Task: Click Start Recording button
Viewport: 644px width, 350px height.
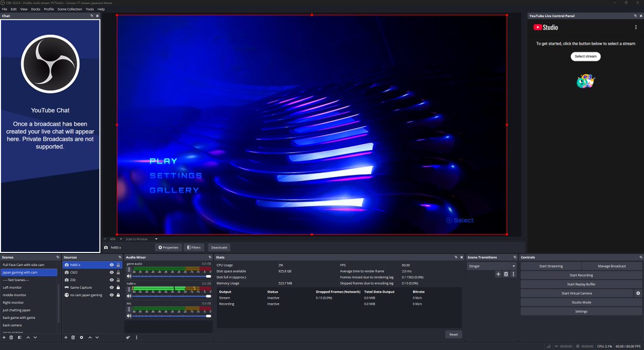Action: pyautogui.click(x=581, y=275)
